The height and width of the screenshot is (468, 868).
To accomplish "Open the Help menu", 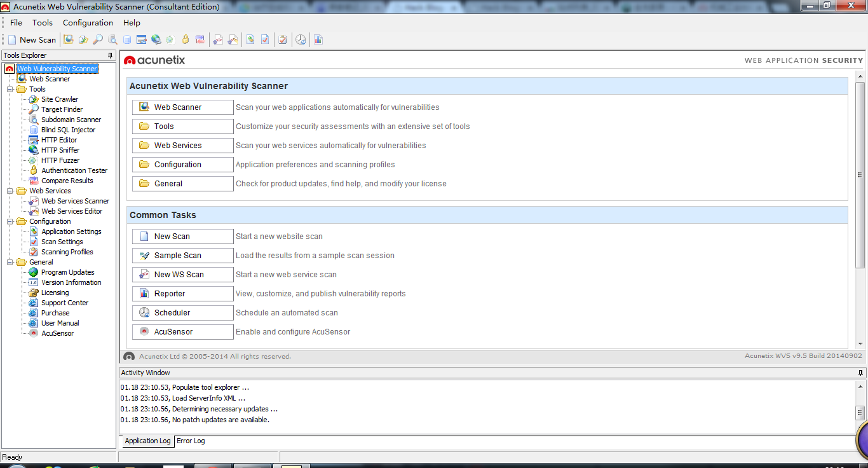I will click(x=132, y=22).
